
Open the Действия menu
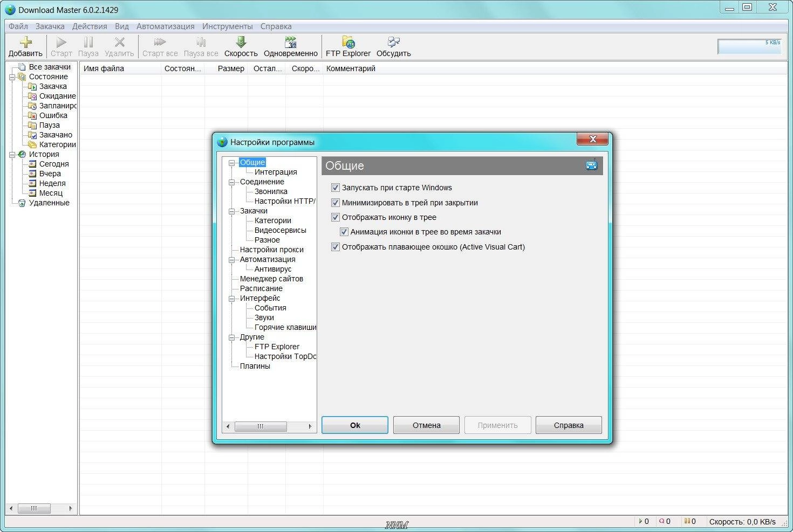(x=90, y=26)
